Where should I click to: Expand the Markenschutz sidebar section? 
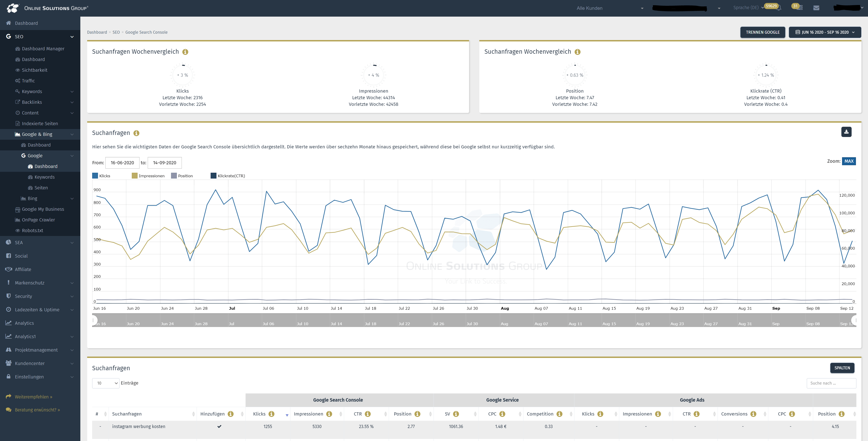click(72, 283)
